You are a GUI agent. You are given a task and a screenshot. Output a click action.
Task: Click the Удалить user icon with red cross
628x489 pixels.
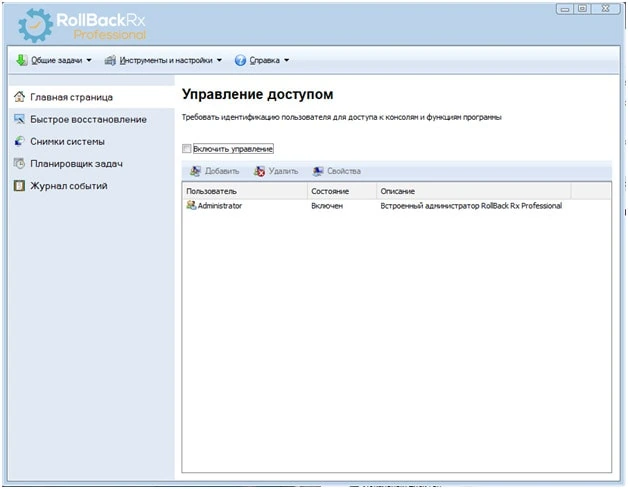[x=259, y=171]
